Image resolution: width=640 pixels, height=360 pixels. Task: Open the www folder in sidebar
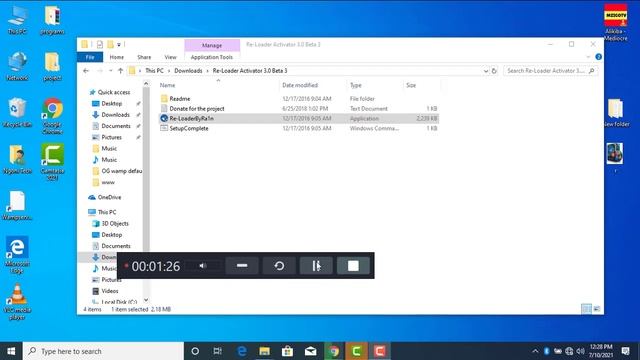coord(108,182)
